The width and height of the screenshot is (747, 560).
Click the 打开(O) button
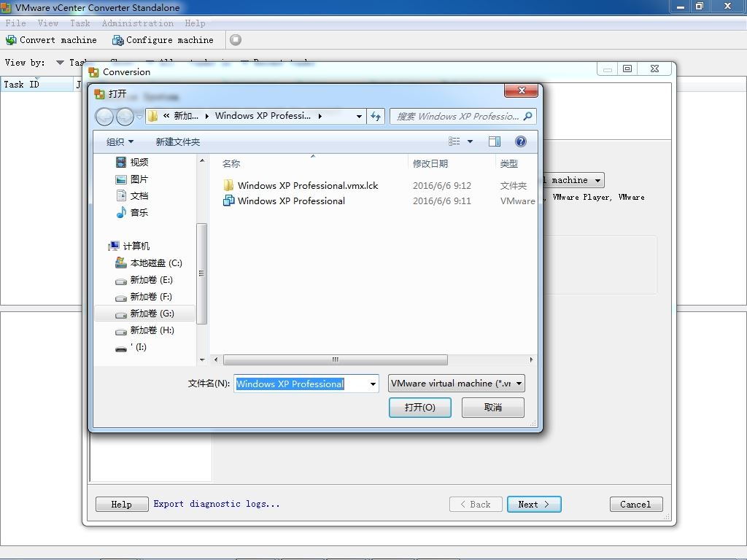coord(419,408)
